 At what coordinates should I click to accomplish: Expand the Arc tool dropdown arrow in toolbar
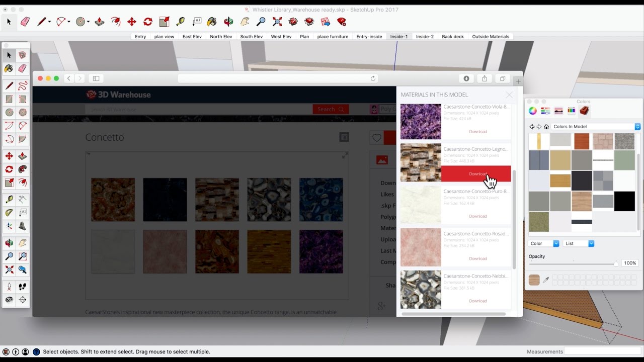coord(70,22)
